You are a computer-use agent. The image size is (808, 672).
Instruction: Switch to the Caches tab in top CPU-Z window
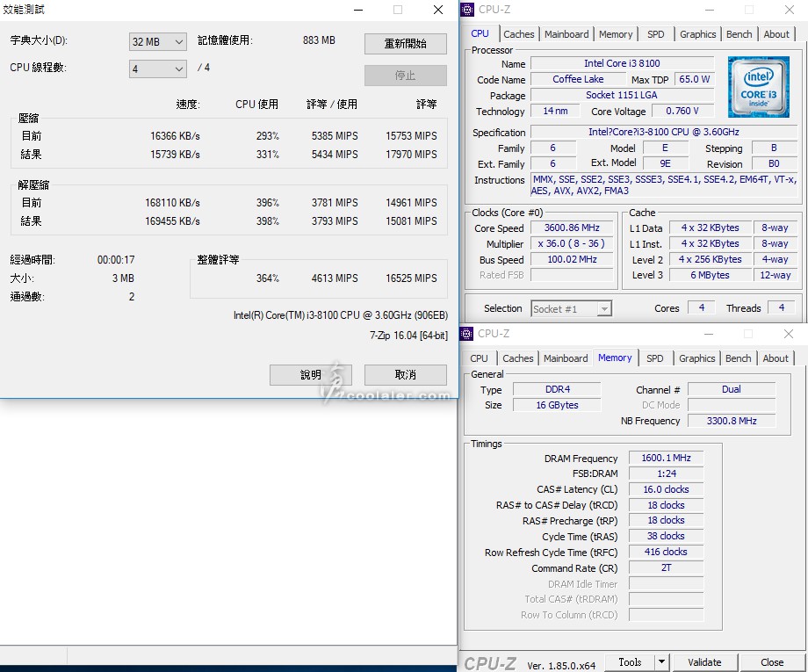[x=518, y=34]
